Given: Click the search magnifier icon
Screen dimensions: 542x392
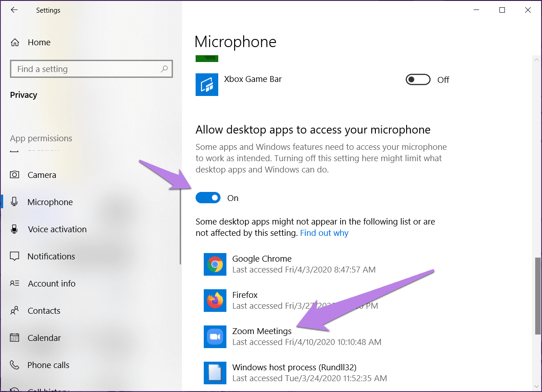Looking at the screenshot, I should click(x=164, y=69).
